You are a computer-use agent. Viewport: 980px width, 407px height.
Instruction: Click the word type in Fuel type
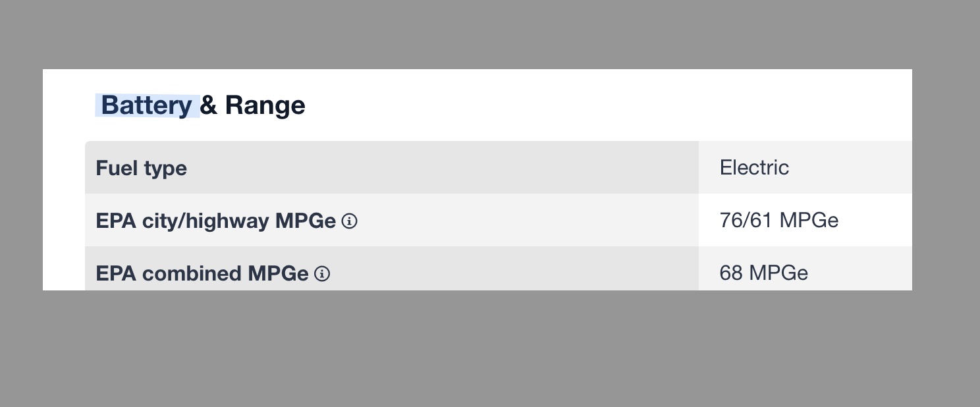(x=165, y=169)
